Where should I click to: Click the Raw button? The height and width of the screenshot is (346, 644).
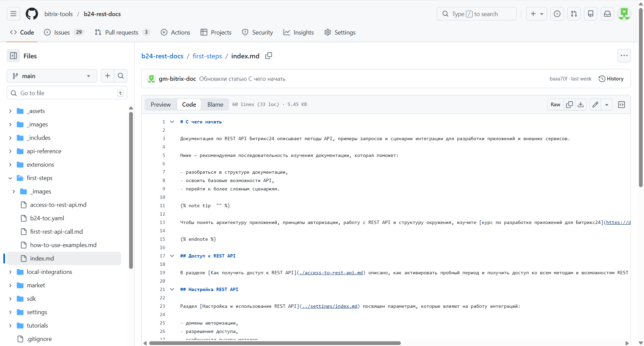(x=555, y=105)
